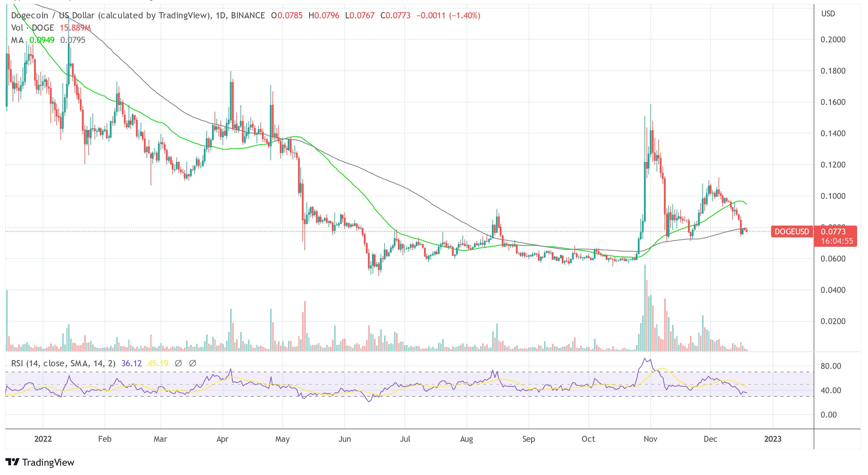The image size is (868, 475).
Task: Click the countdown timer 16:04:55
Action: pos(837,241)
